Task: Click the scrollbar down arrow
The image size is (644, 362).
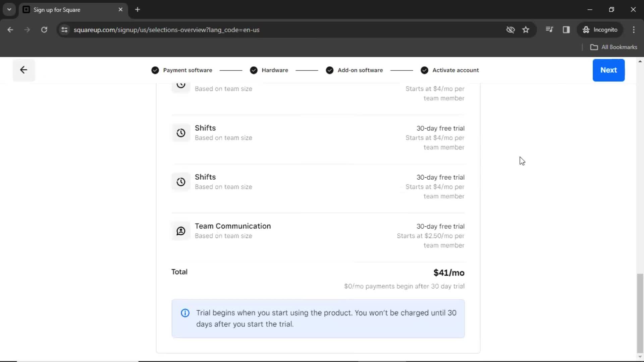Action: (x=640, y=357)
